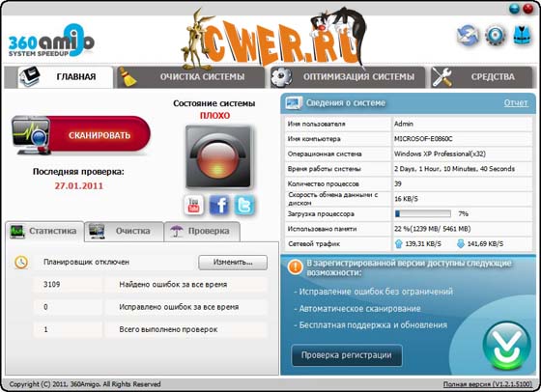Open the Оптимизация системы tab

348,77
